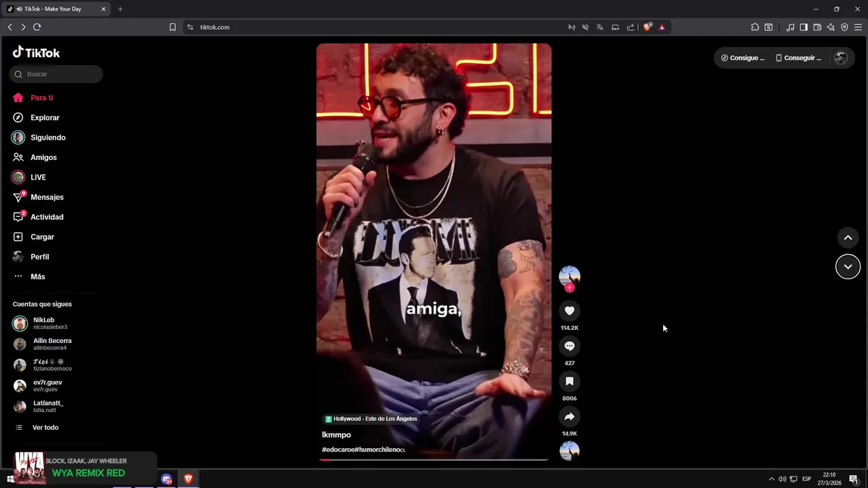868x488 pixels.
Task: Open the Leo AI sparkle icon
Action: point(831,27)
